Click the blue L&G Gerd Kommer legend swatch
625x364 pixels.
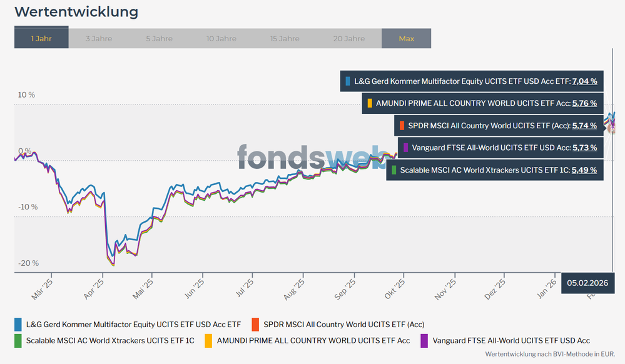[18, 325]
